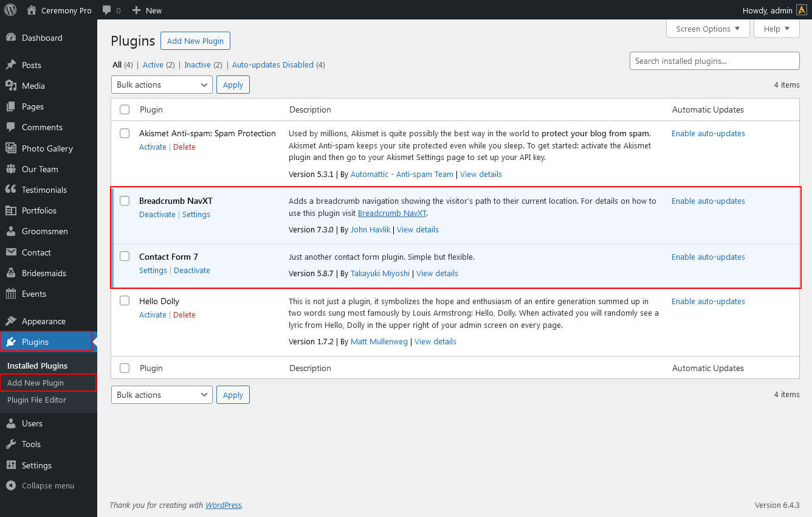Click the Posts pushpin icon

point(11,65)
